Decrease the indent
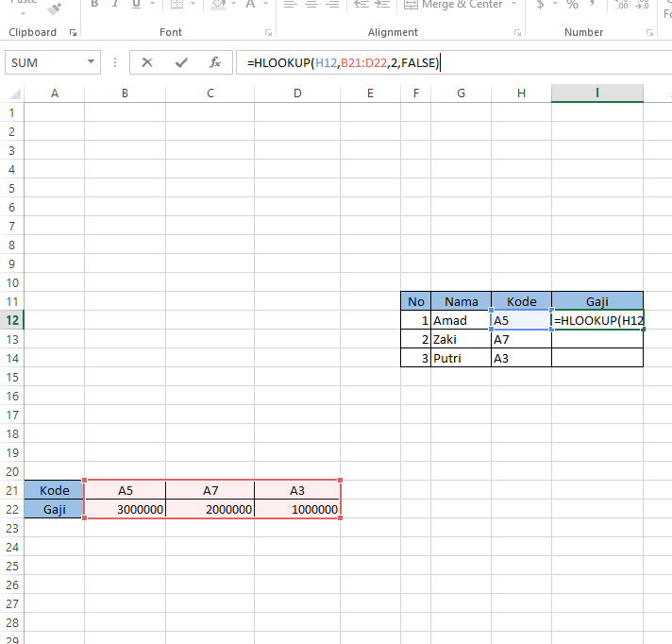This screenshot has width=672, height=644. [x=361, y=4]
